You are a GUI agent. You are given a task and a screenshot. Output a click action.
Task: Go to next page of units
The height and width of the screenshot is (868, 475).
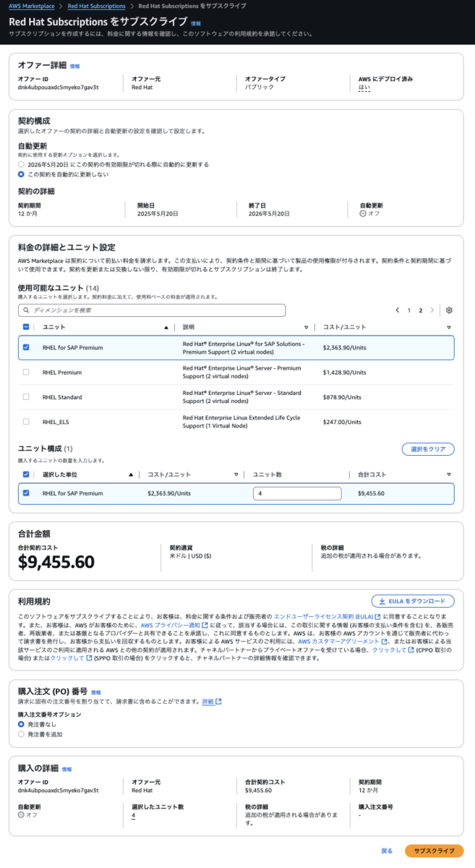(432, 310)
